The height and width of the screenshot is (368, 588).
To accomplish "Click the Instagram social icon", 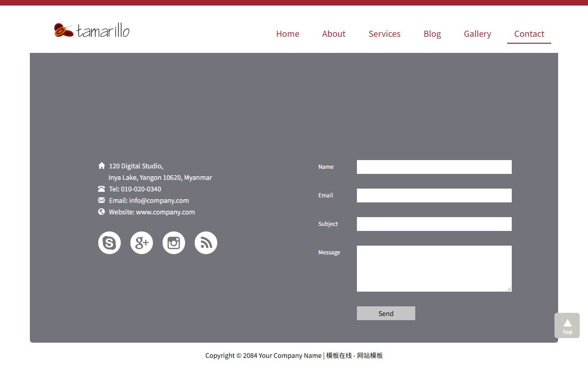I will tap(174, 243).
